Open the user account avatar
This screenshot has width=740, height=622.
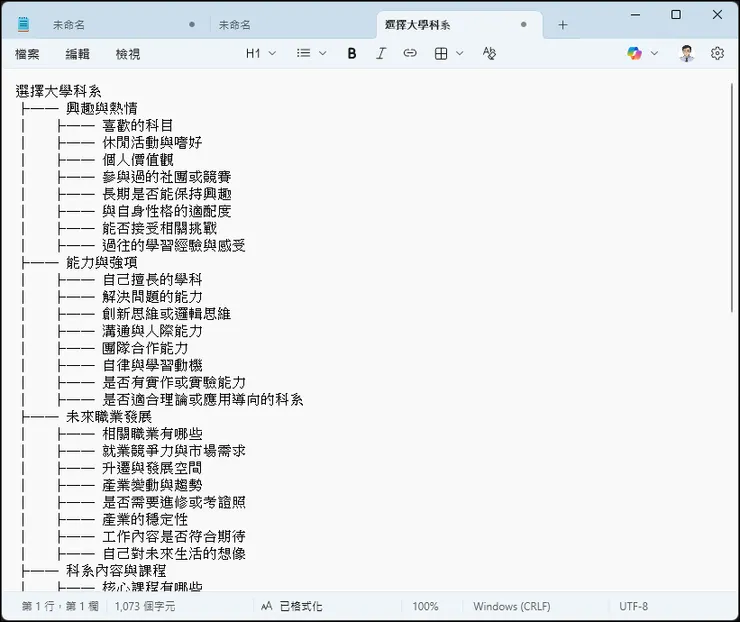(687, 53)
